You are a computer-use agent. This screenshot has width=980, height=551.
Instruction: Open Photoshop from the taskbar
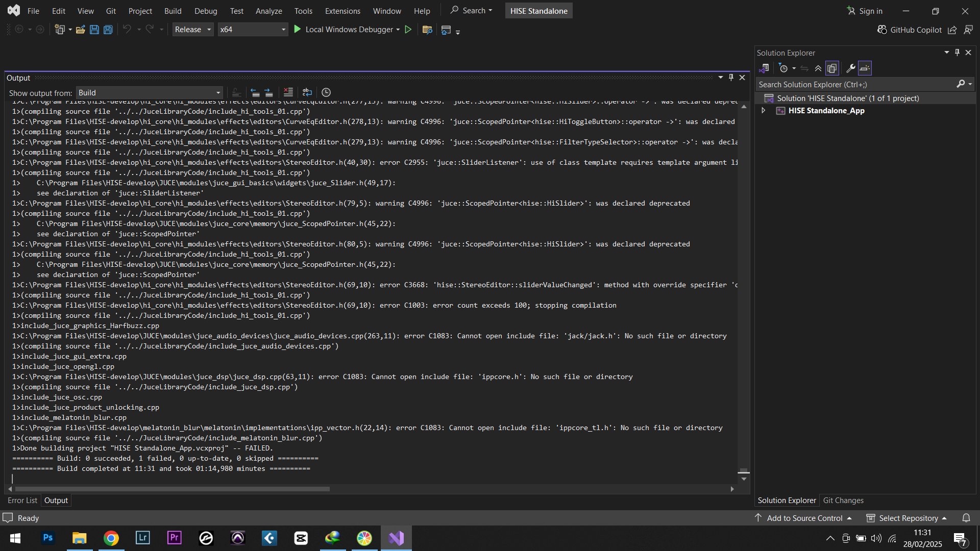48,538
